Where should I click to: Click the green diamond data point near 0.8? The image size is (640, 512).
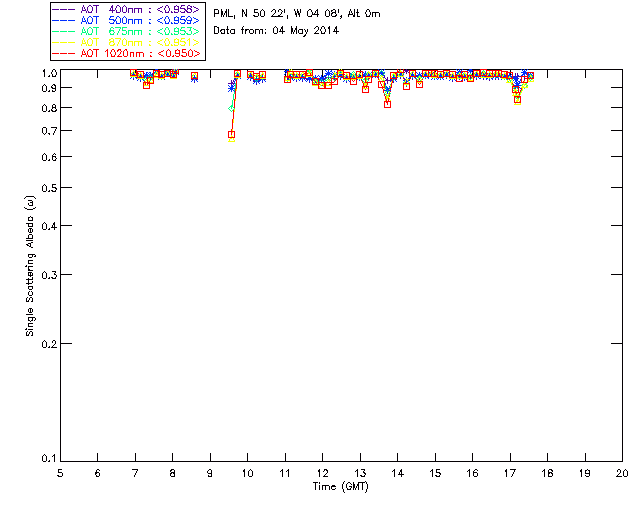[x=231, y=108]
